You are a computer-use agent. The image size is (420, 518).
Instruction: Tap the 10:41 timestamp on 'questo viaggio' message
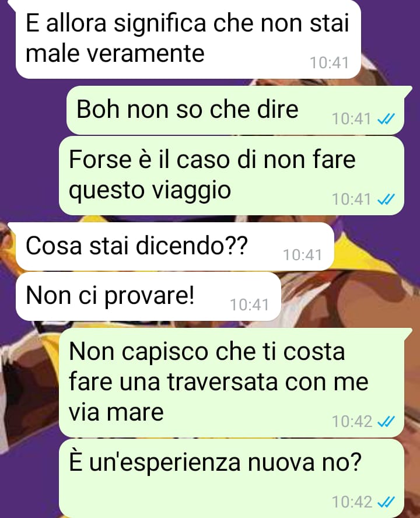pyautogui.click(x=352, y=199)
